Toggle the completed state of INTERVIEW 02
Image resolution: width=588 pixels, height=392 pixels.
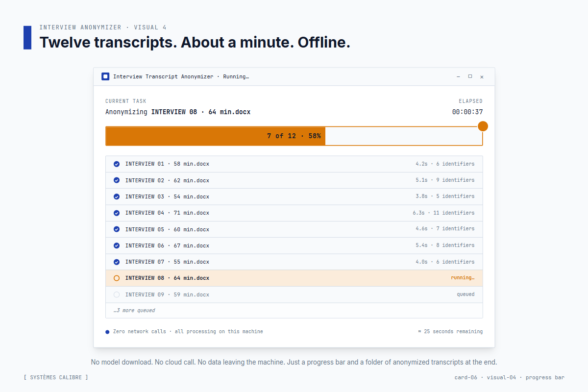(x=116, y=180)
